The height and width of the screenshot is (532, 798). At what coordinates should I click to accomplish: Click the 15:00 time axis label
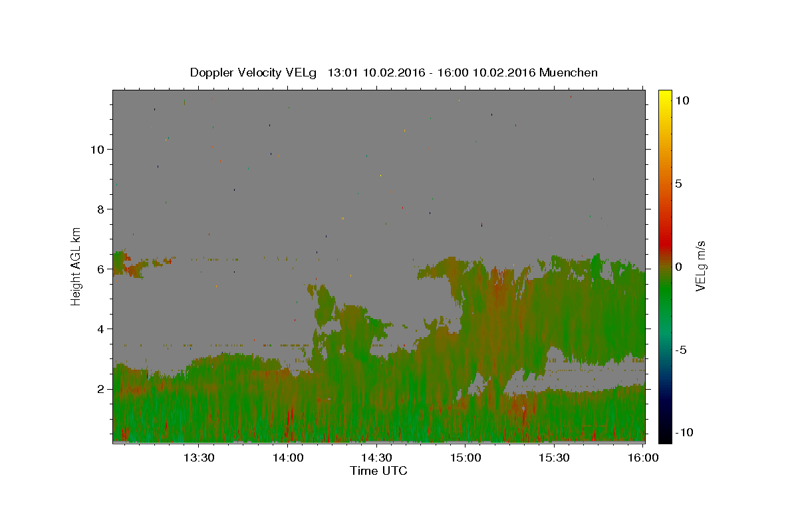tap(465, 458)
